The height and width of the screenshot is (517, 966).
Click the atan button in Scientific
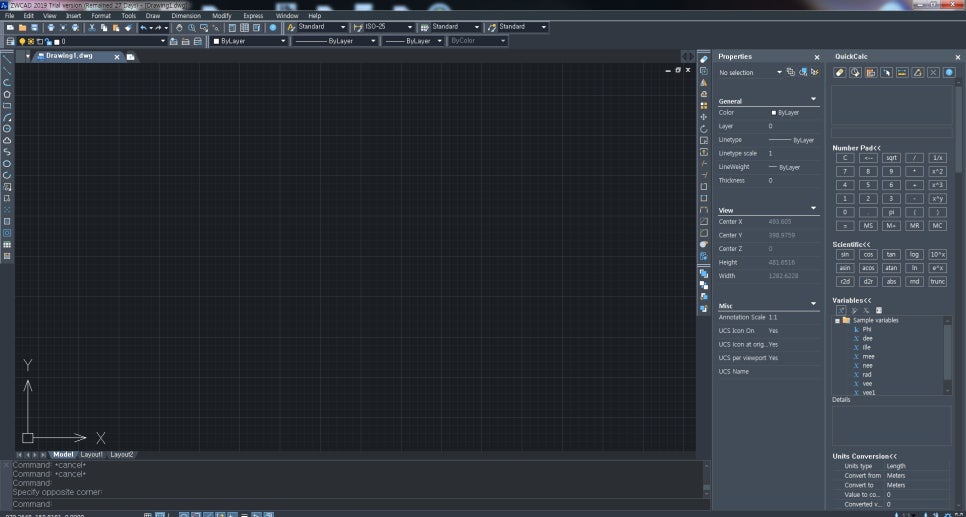pyautogui.click(x=891, y=268)
